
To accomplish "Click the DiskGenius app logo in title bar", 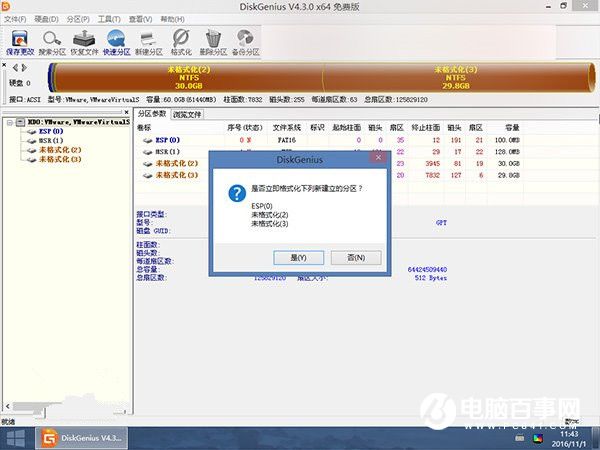I will [5, 6].
